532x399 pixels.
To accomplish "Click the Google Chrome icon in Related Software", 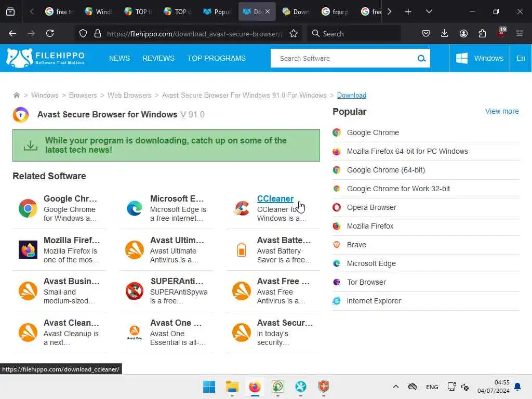I will click(x=28, y=208).
